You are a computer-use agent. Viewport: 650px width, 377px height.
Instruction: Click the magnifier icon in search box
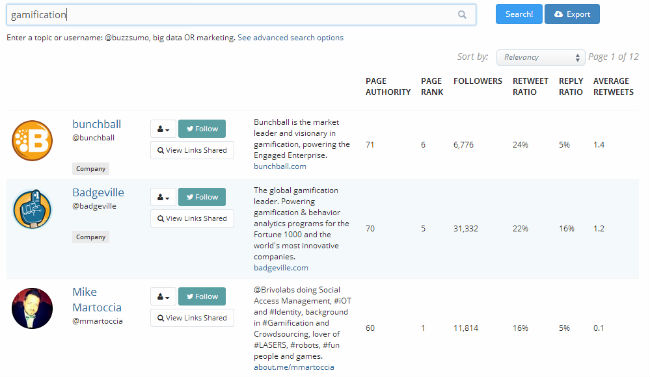point(462,15)
